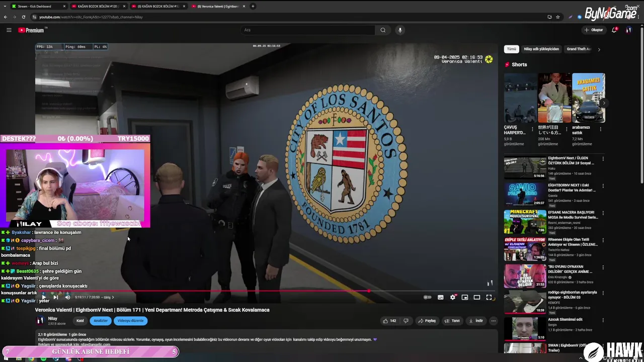Click the video title text
This screenshot has width=644, height=362.
click(152, 310)
